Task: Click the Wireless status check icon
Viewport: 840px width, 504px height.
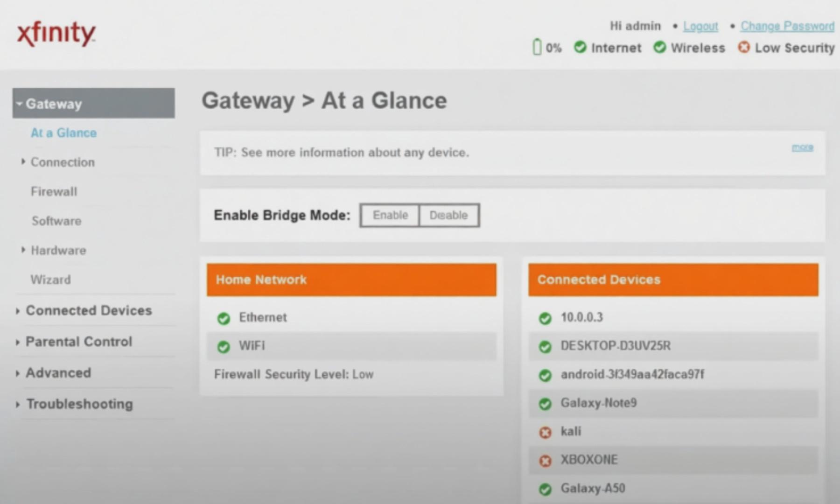Action: pos(659,47)
